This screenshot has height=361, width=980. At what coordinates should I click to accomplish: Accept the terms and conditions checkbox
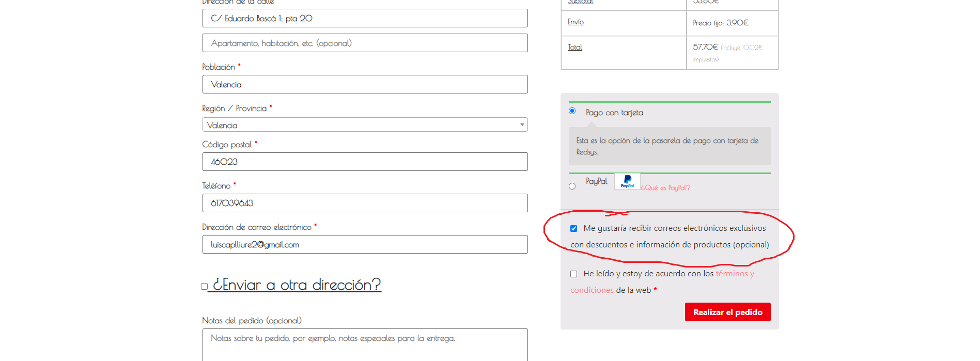[x=573, y=274]
